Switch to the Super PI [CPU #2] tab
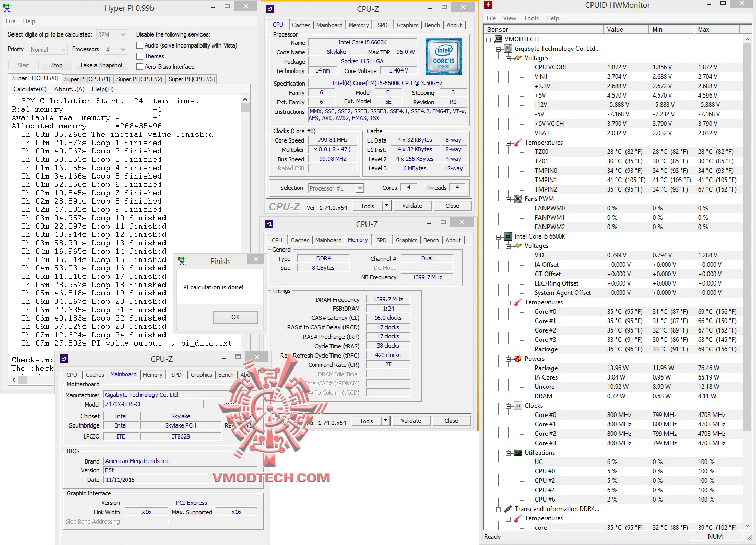This screenshot has height=545, width=756. pyautogui.click(x=139, y=79)
